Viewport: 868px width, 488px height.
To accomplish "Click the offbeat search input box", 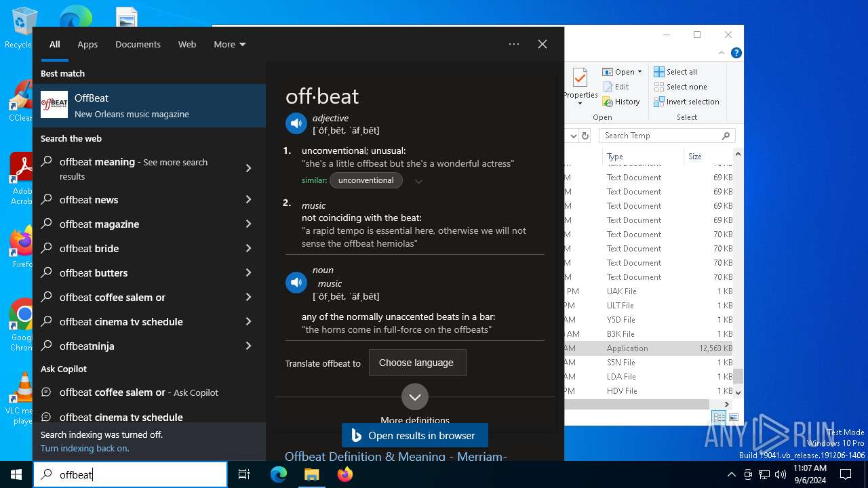I will coord(130,474).
